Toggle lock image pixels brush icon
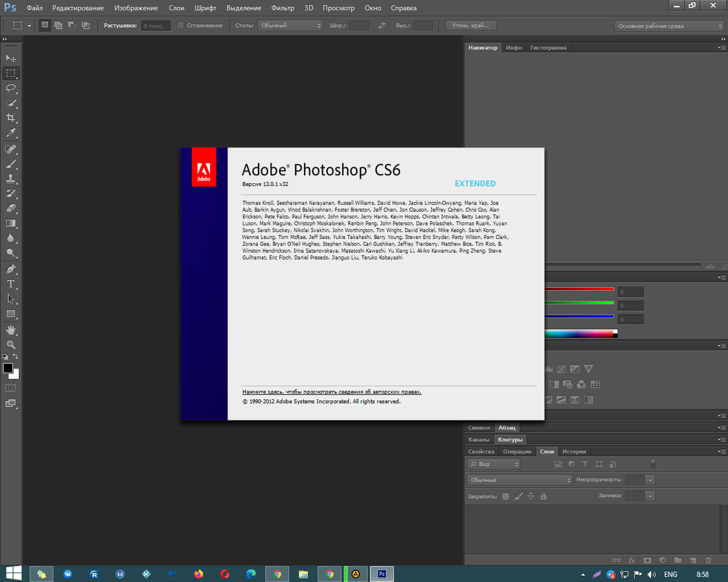The image size is (728, 582). click(x=518, y=496)
